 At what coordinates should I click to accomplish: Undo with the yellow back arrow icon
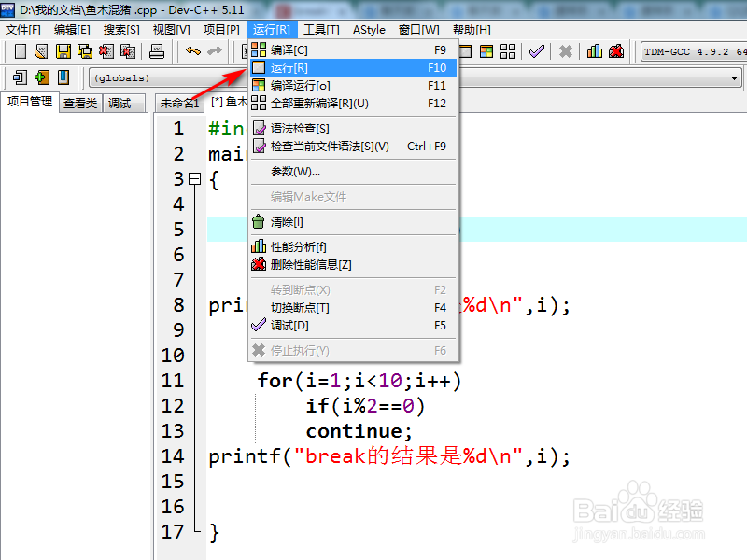click(x=193, y=50)
